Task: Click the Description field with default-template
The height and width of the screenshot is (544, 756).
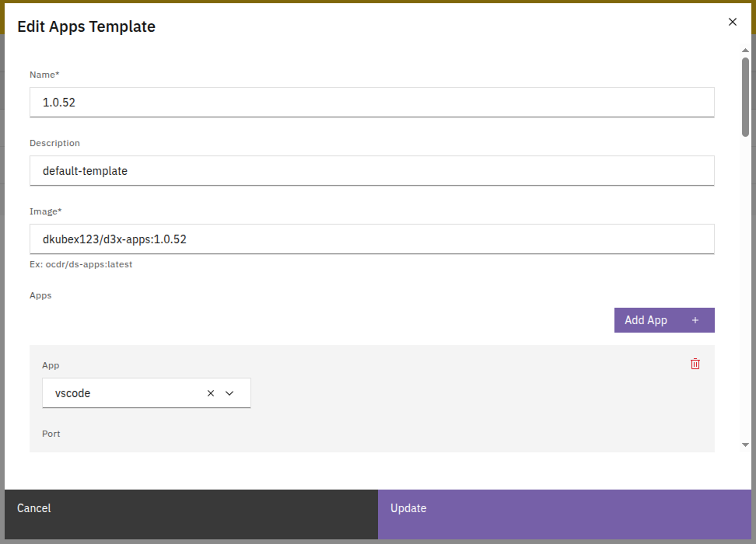Action: coord(372,170)
